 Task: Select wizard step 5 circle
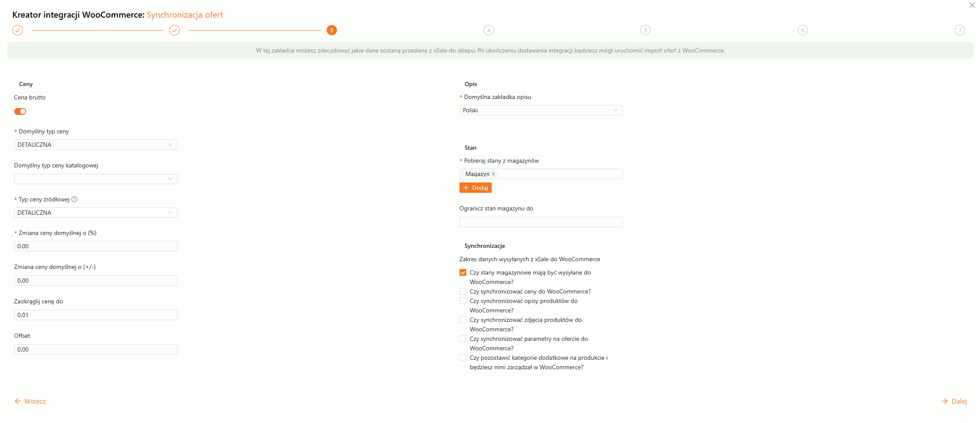[x=645, y=30]
